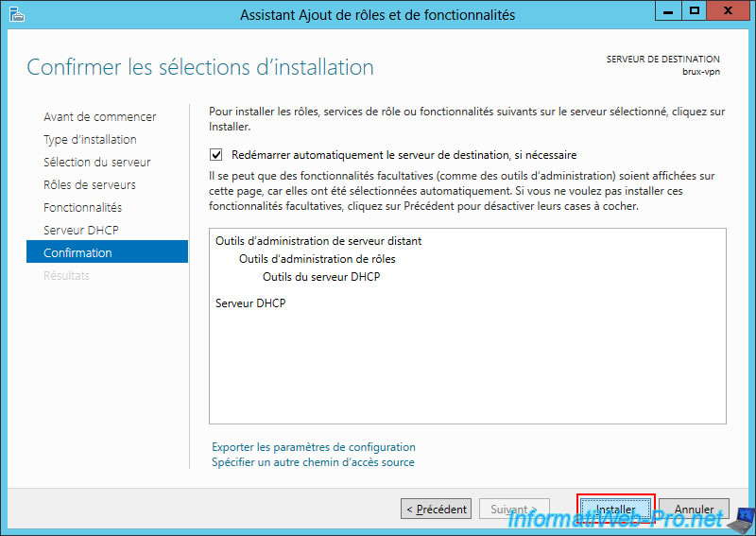Toggle the Redémarrer automatiquement checkbox
Image resolution: width=756 pixels, height=536 pixels.
pyautogui.click(x=216, y=155)
